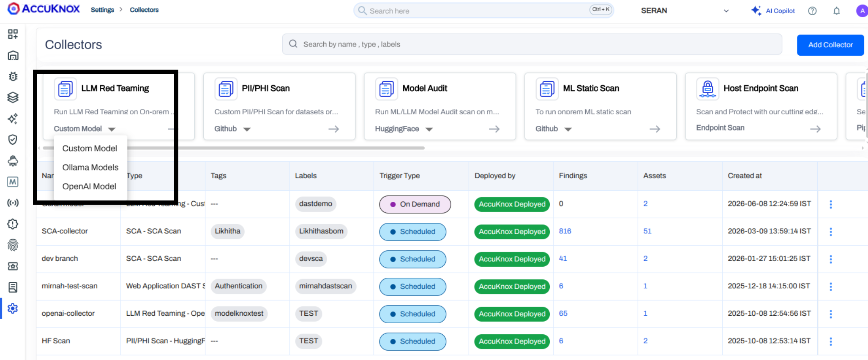Open the dashboard widgets icon in sidebar
868x360 pixels.
click(x=13, y=34)
